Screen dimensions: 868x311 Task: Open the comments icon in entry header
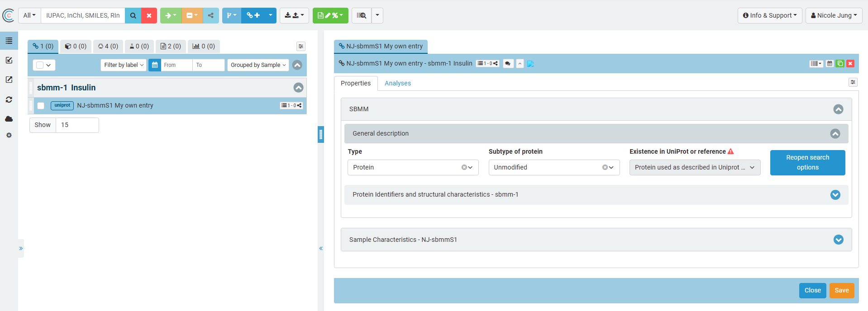click(x=508, y=64)
